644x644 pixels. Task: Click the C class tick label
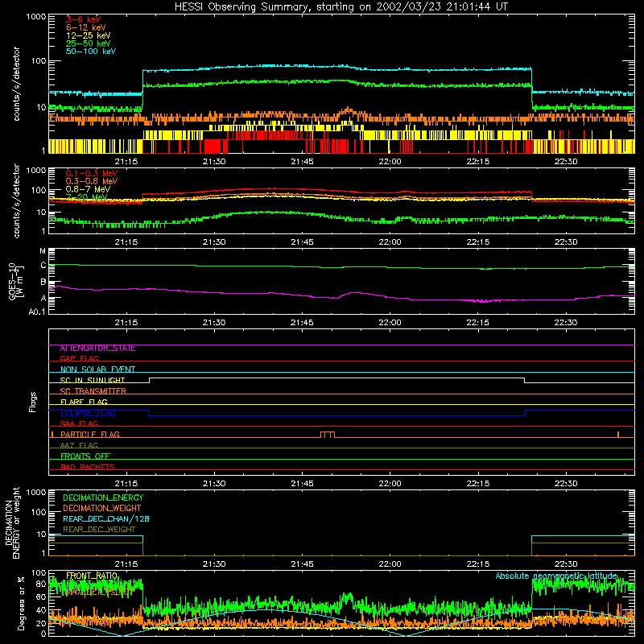click(x=43, y=266)
